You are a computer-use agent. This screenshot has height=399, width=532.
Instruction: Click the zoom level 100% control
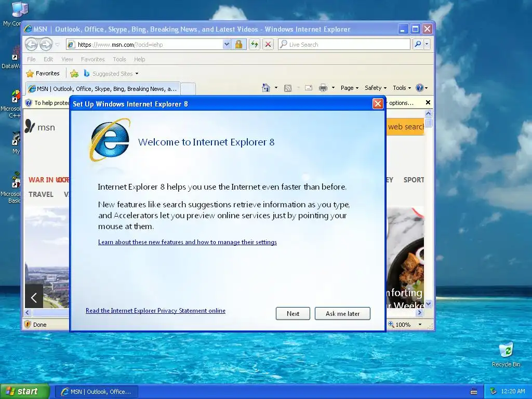pos(400,325)
